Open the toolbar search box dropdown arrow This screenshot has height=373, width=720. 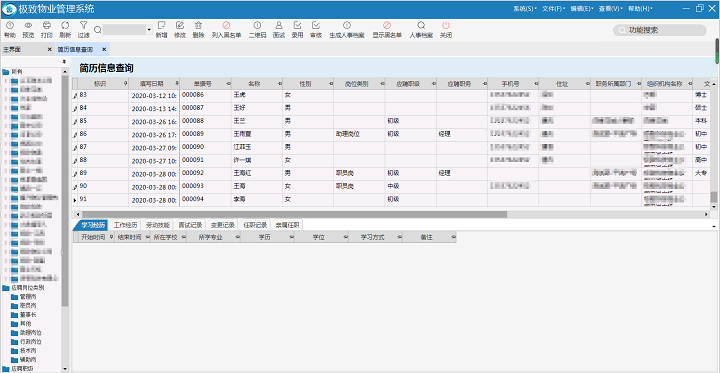pos(149,30)
